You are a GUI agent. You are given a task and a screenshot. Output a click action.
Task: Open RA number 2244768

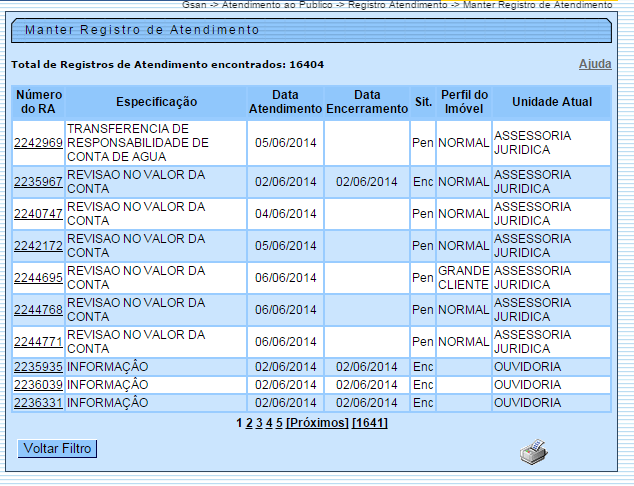click(38, 309)
